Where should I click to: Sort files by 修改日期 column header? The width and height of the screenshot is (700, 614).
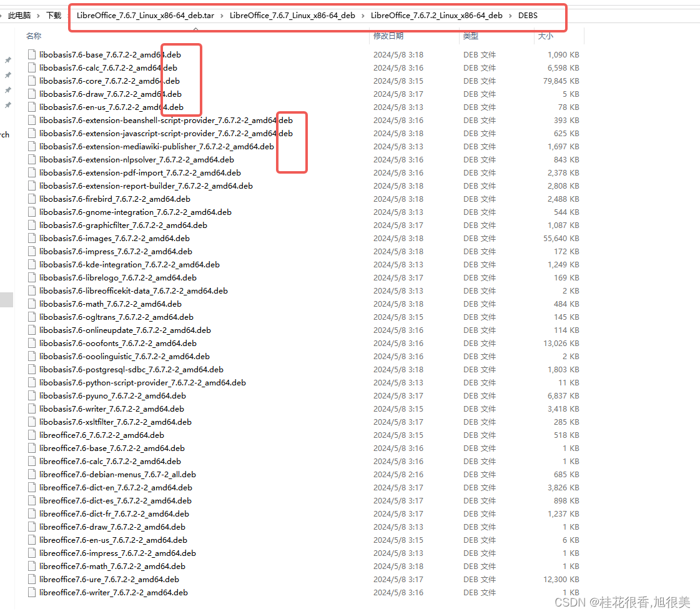point(388,36)
